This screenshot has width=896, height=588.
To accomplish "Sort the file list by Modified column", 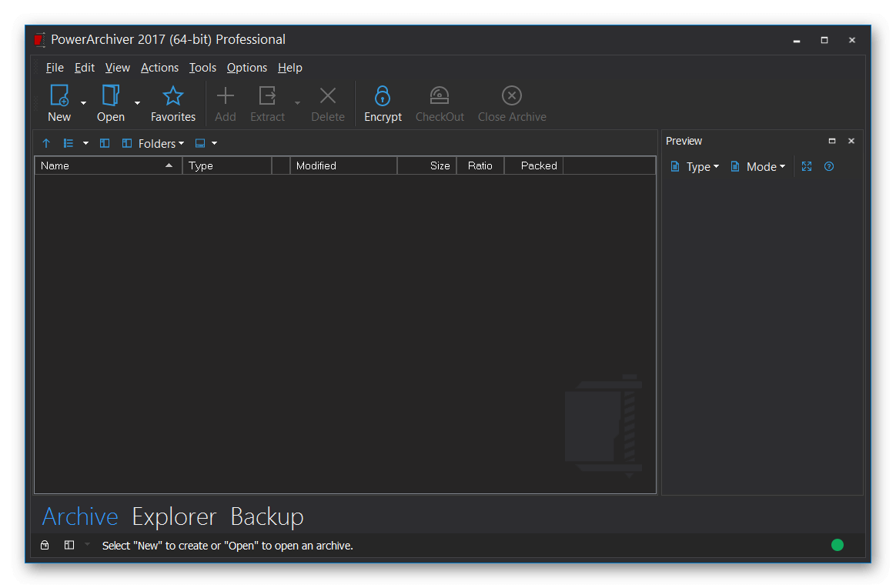I will 343,165.
